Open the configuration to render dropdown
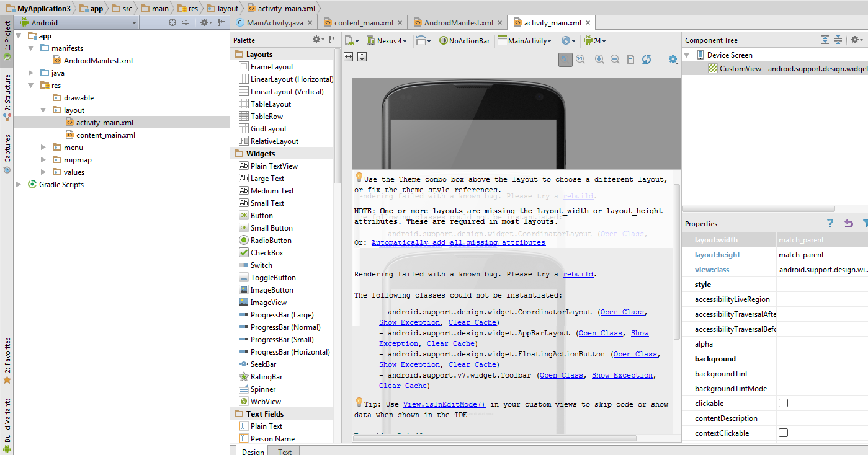This screenshot has width=868, height=455. pos(352,41)
